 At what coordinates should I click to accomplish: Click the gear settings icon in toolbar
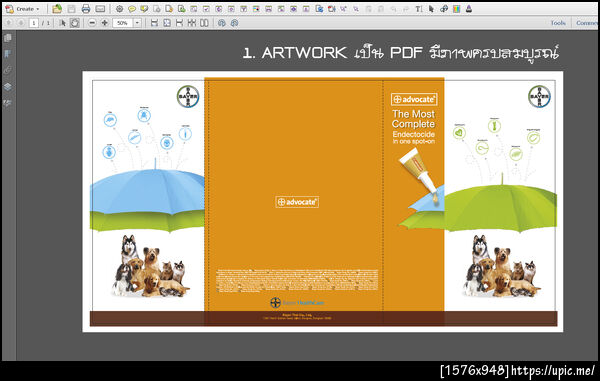pyautogui.click(x=119, y=9)
